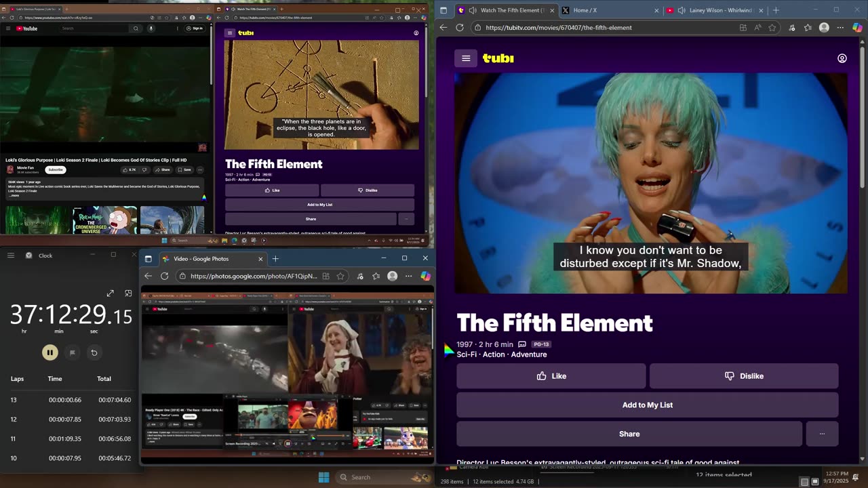Screen dimensions: 868x488
Task: Click Subscribe to Movie Fan in the small YouTube window
Action: point(56,169)
